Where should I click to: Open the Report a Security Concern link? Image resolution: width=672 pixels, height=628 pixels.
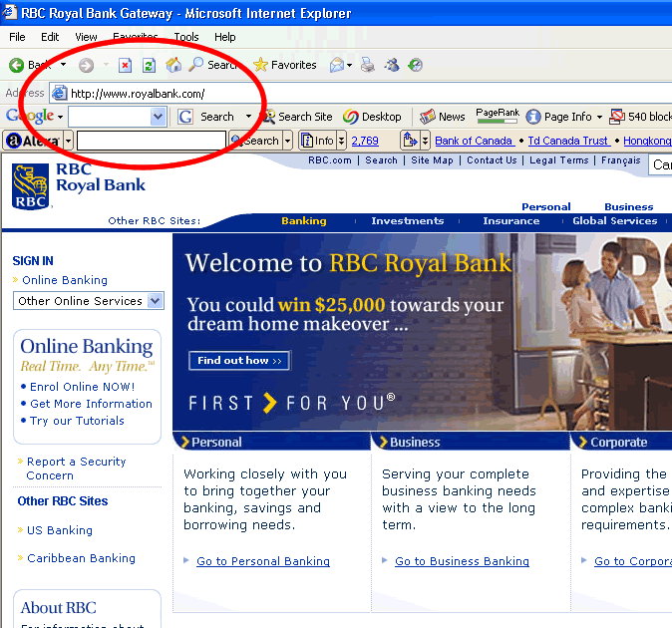(76, 469)
